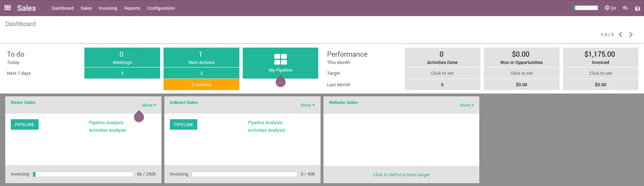Image resolution: width=644 pixels, height=186 pixels.
Task: Open the user profile avatar icon
Action: click(x=638, y=8)
